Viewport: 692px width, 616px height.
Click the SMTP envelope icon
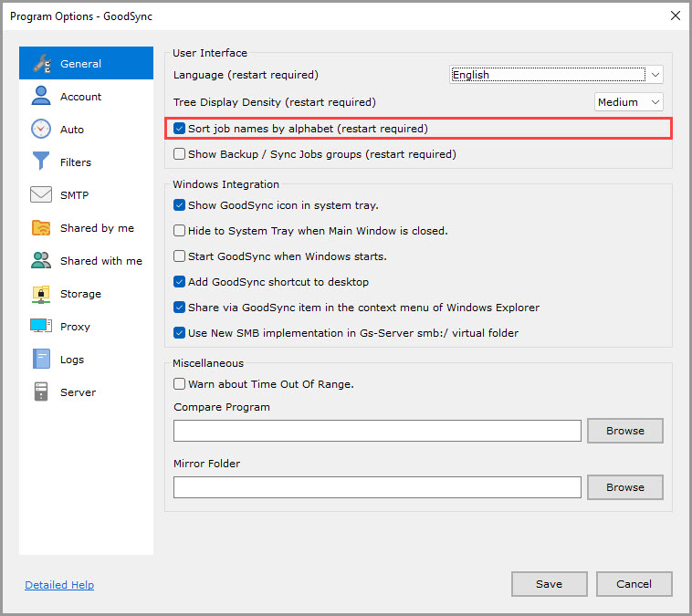[41, 194]
